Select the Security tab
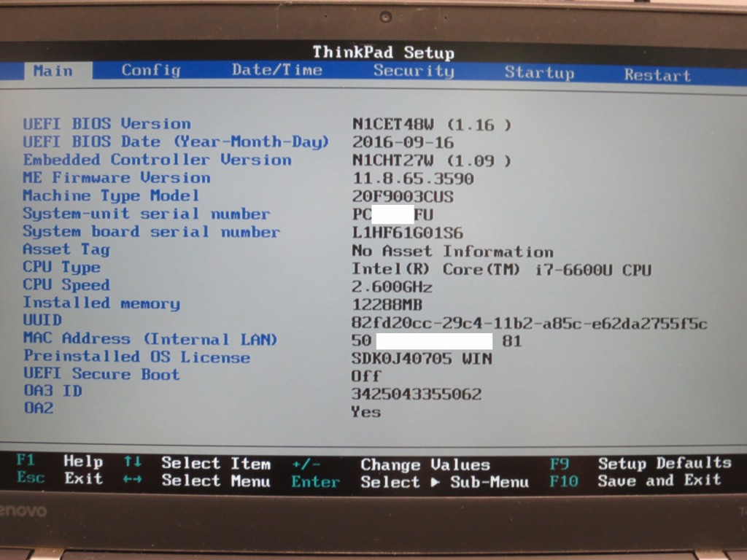 coord(413,71)
